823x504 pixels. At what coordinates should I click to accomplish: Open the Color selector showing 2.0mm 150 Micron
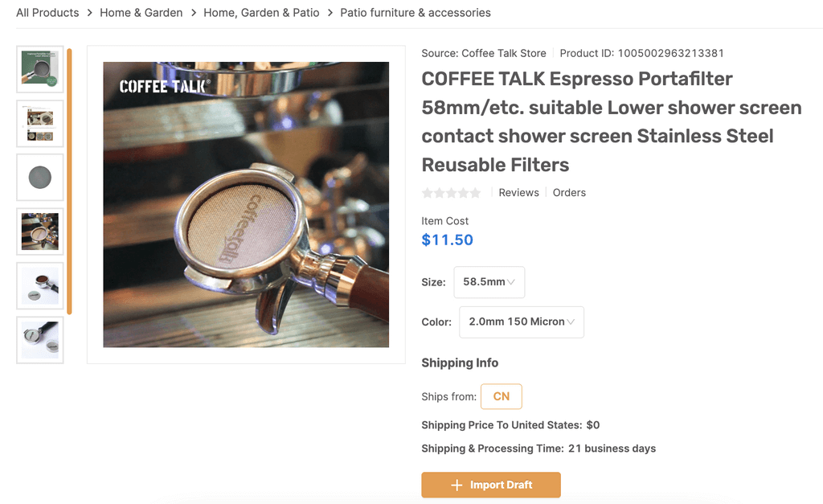coord(521,322)
